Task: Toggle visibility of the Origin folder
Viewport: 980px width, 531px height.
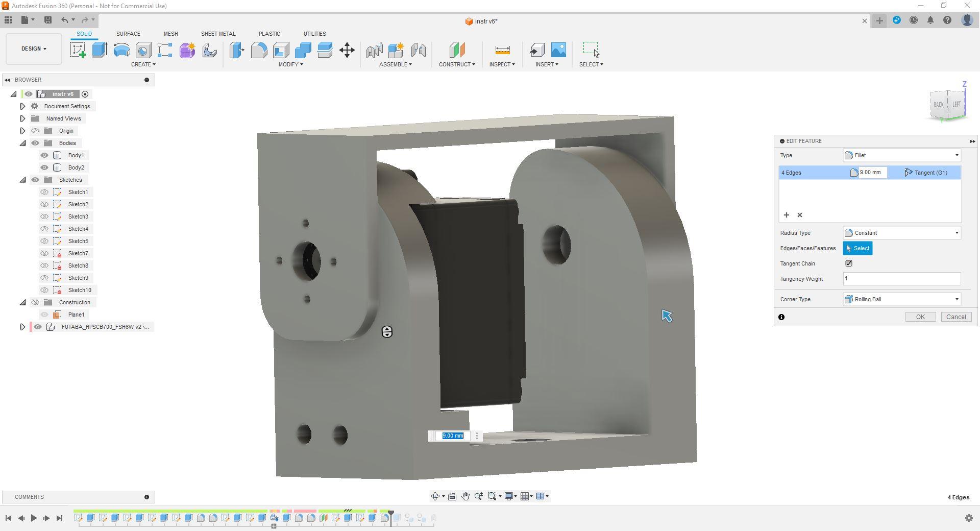Action: coord(35,131)
